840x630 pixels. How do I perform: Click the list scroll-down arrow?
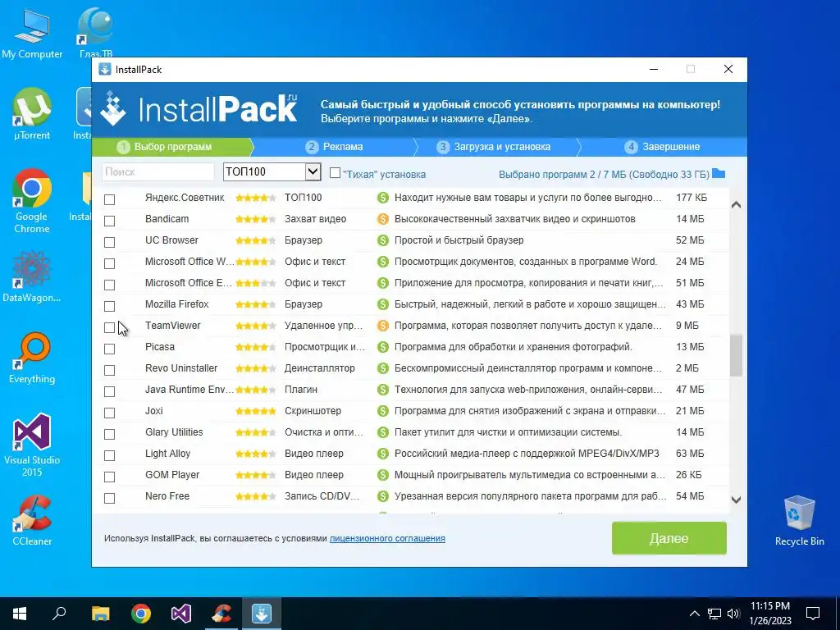736,500
